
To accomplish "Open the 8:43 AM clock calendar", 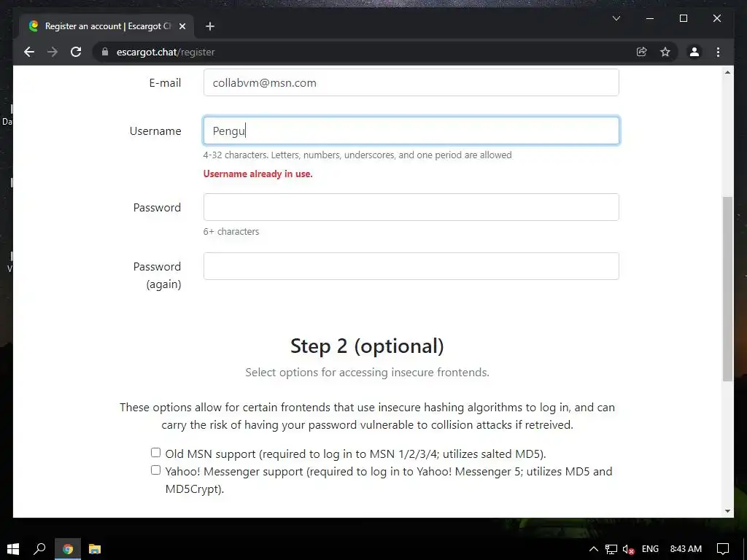I will coord(686,549).
